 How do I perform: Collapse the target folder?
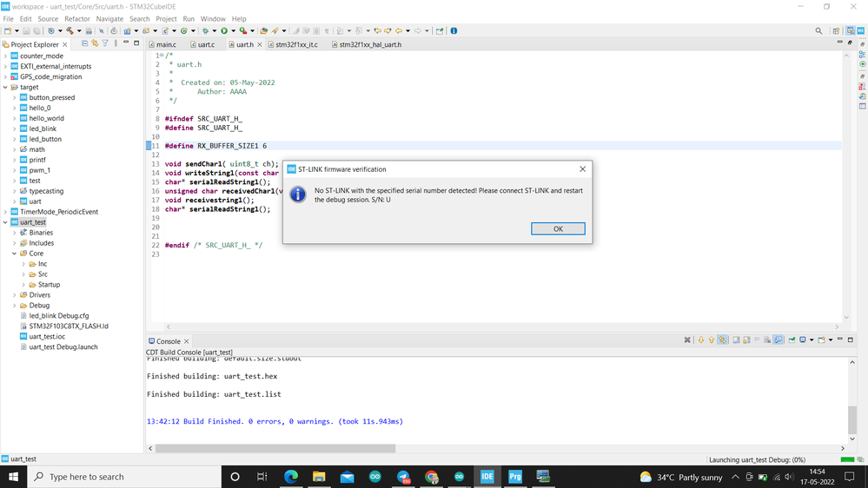pyautogui.click(x=5, y=88)
